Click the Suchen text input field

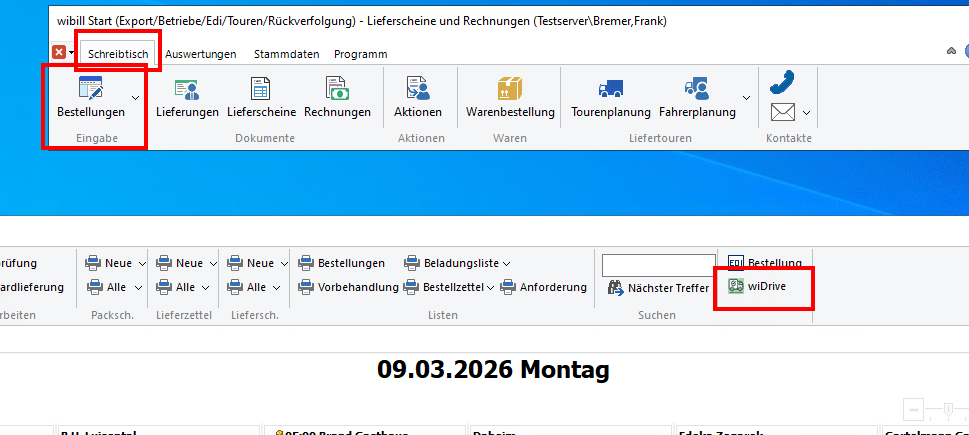(x=658, y=264)
